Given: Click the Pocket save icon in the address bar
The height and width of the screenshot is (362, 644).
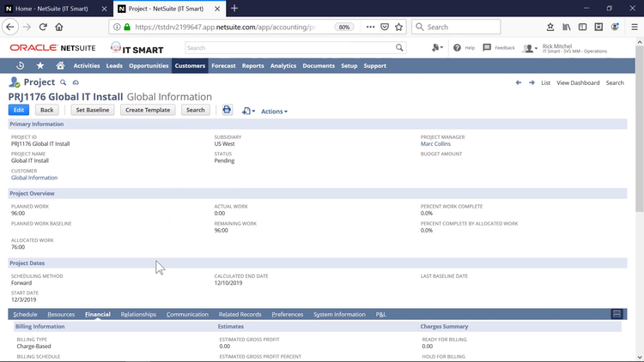Looking at the screenshot, I should [385, 27].
